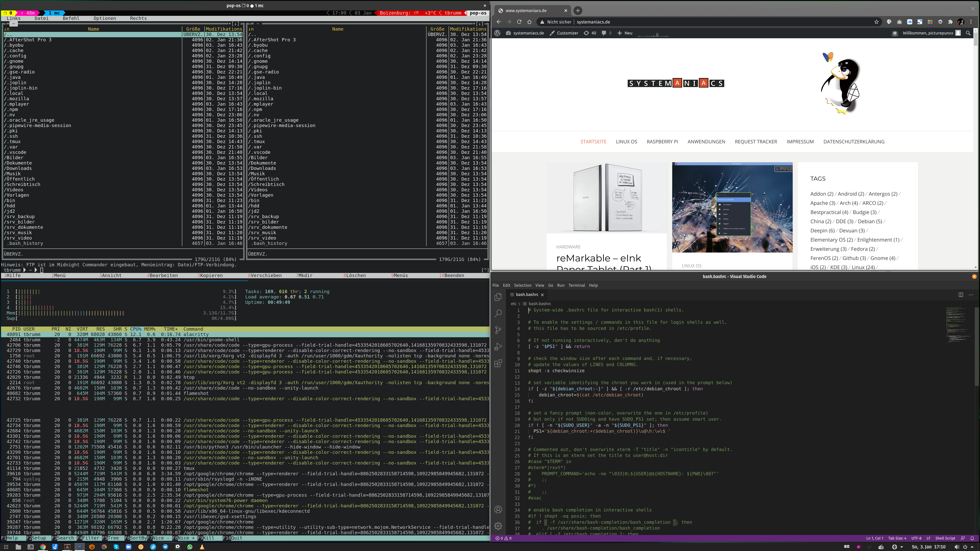Open the Befehl menu in Midnight Commander
The height and width of the screenshot is (551, 980).
(71, 18)
